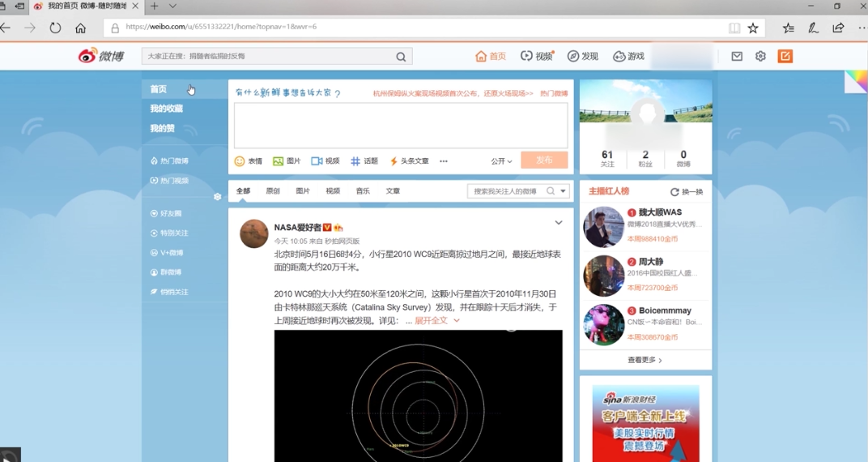868x462 pixels.
Task: Go to 首页 in top navigation
Action: (491, 56)
